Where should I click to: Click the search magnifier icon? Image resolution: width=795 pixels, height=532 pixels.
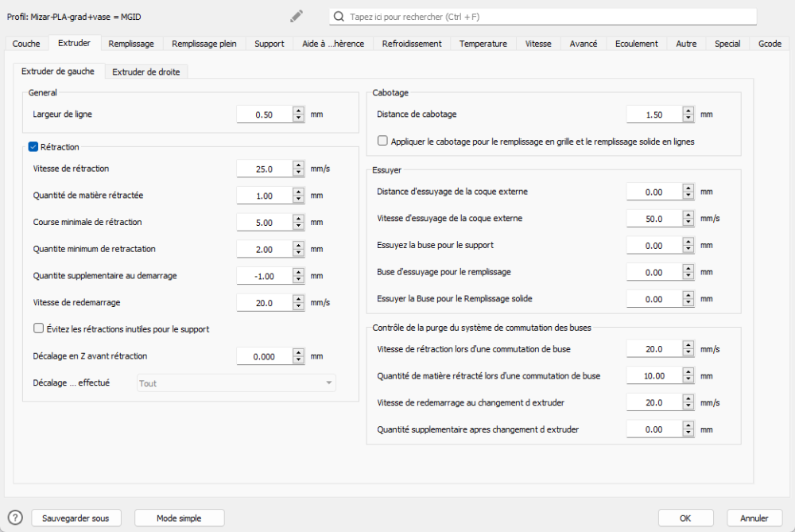[x=339, y=17]
